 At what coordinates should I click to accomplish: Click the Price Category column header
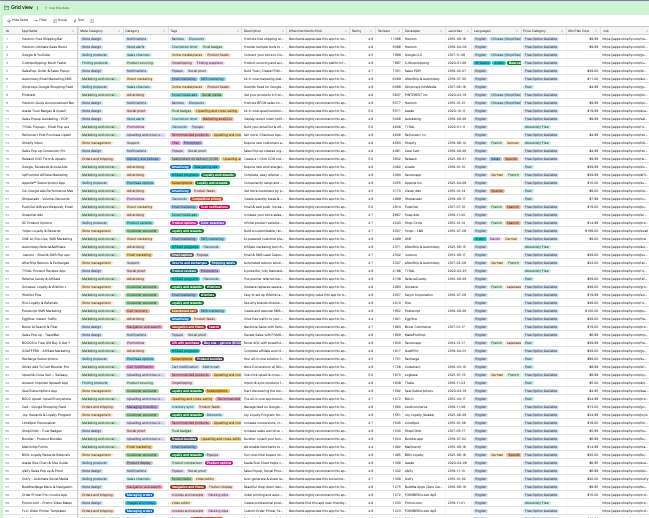coord(543,31)
